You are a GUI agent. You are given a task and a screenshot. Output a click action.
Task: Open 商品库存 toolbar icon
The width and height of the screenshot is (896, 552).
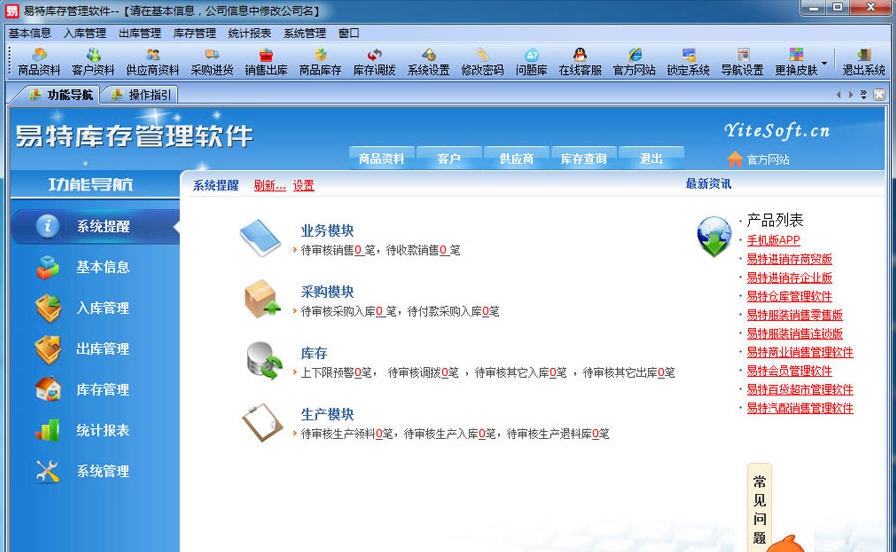[320, 62]
